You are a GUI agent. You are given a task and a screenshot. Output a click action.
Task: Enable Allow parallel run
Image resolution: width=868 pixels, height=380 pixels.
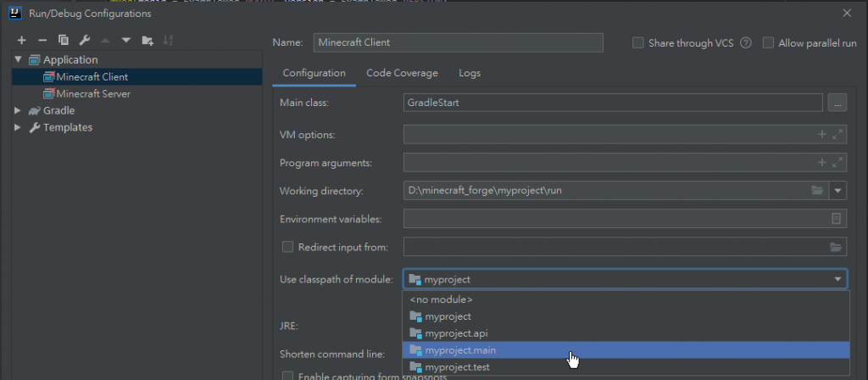[x=768, y=42]
